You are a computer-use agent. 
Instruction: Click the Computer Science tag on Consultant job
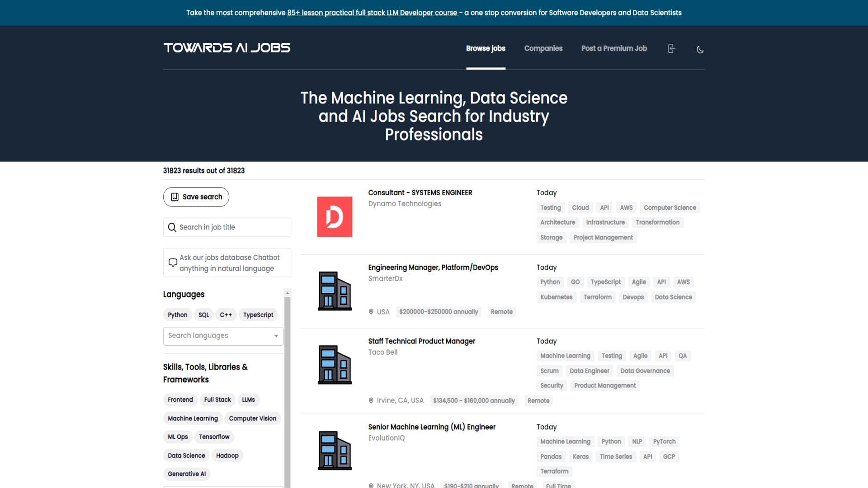point(670,208)
